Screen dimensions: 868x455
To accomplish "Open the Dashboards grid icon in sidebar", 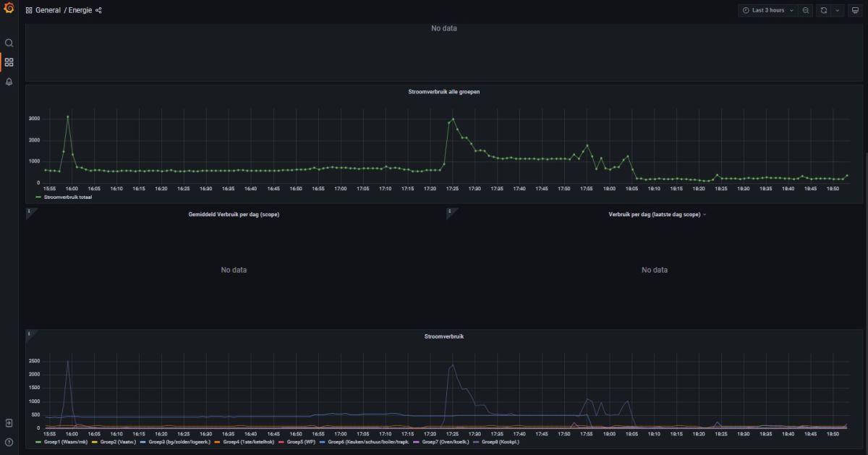I will pyautogui.click(x=9, y=62).
